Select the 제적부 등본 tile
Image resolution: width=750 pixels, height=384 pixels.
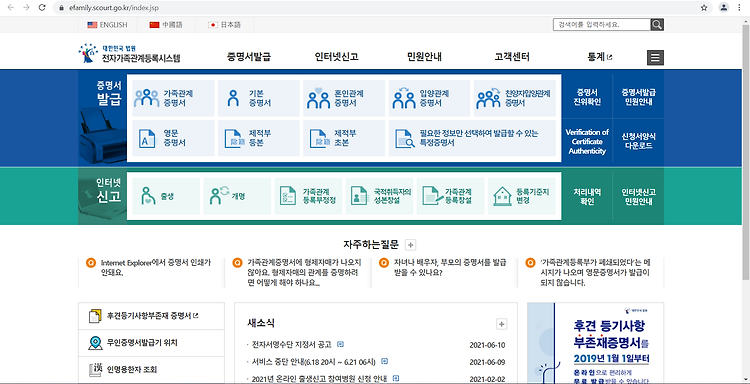coord(259,138)
